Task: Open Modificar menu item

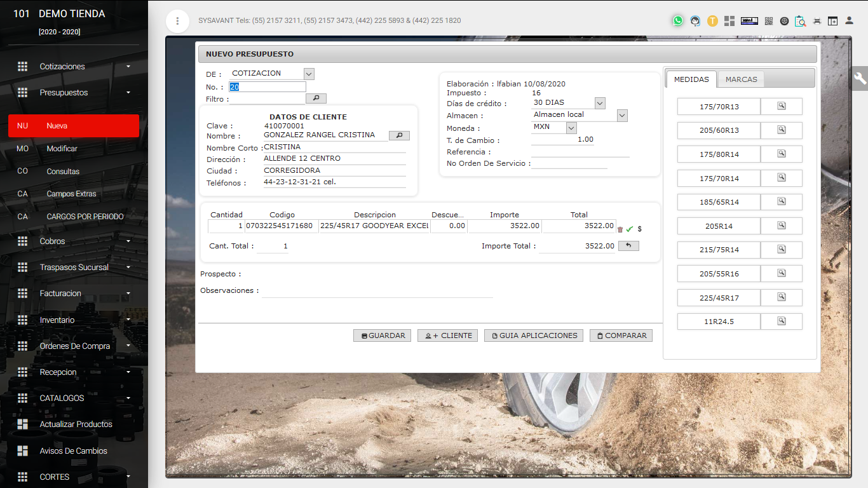Action: [74, 148]
